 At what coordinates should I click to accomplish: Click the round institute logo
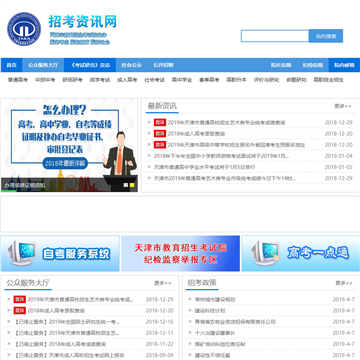[x=24, y=29]
